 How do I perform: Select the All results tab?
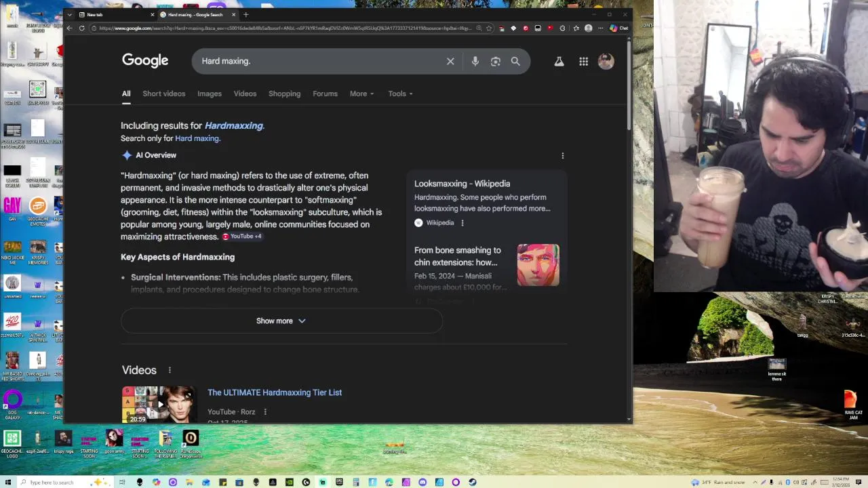(126, 94)
